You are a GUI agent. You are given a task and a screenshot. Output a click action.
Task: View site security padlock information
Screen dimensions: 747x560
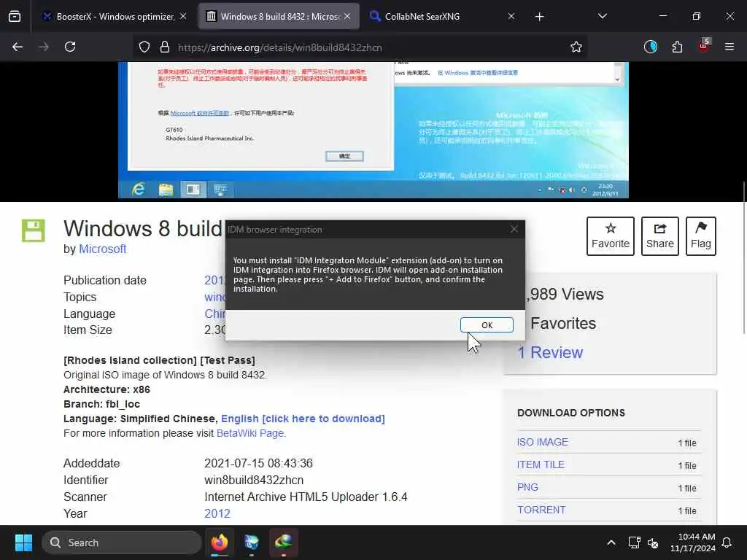(x=165, y=47)
